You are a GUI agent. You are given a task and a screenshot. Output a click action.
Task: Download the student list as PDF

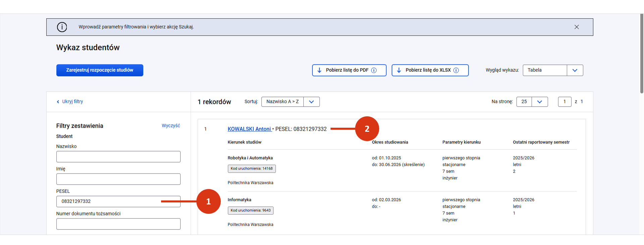(349, 70)
